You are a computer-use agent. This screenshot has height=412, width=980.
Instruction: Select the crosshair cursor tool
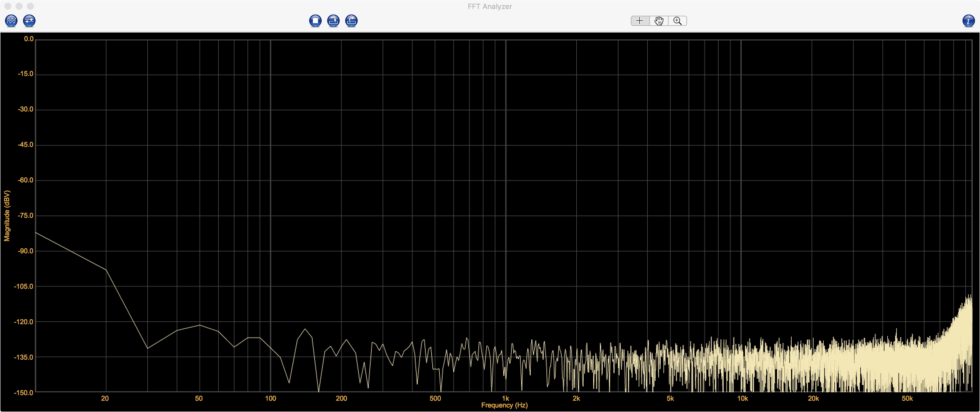pos(640,21)
